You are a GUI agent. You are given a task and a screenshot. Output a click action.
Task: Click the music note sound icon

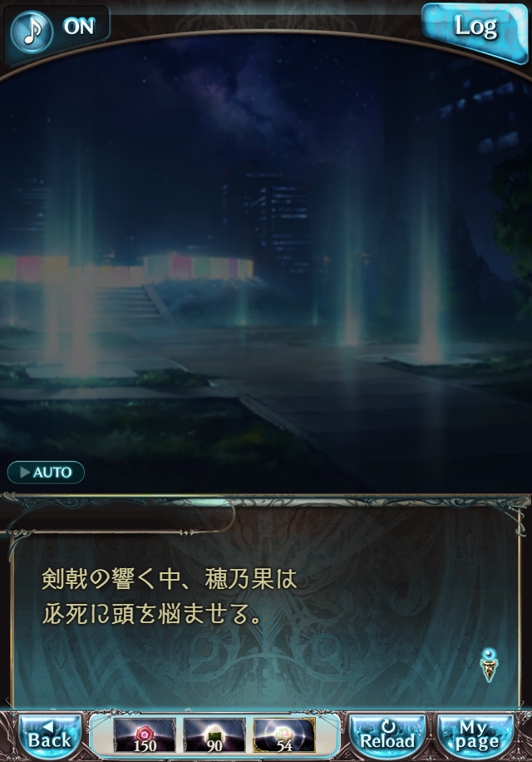click(x=31, y=31)
